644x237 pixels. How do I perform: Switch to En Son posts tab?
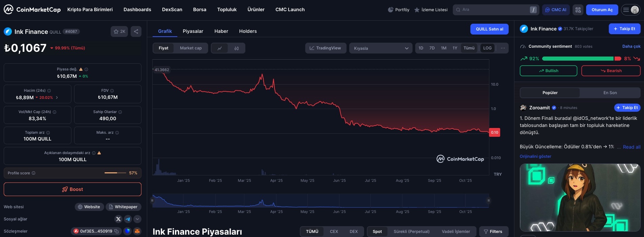point(610,93)
